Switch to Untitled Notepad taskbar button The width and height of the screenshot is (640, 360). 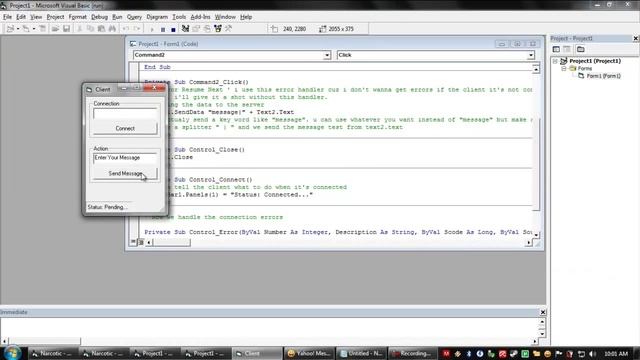(361, 353)
